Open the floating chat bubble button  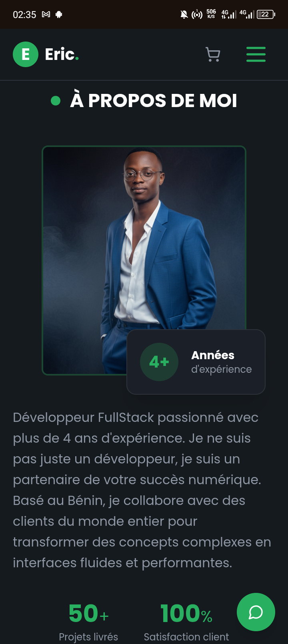tap(256, 612)
